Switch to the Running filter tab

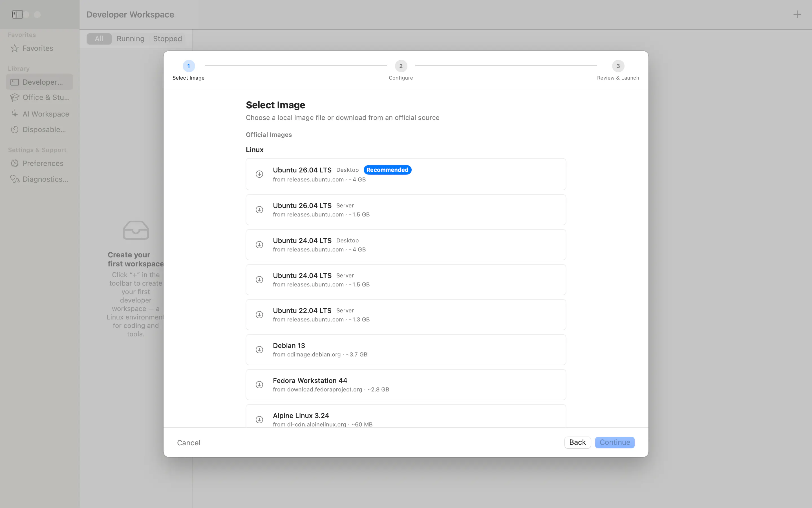coord(131,39)
